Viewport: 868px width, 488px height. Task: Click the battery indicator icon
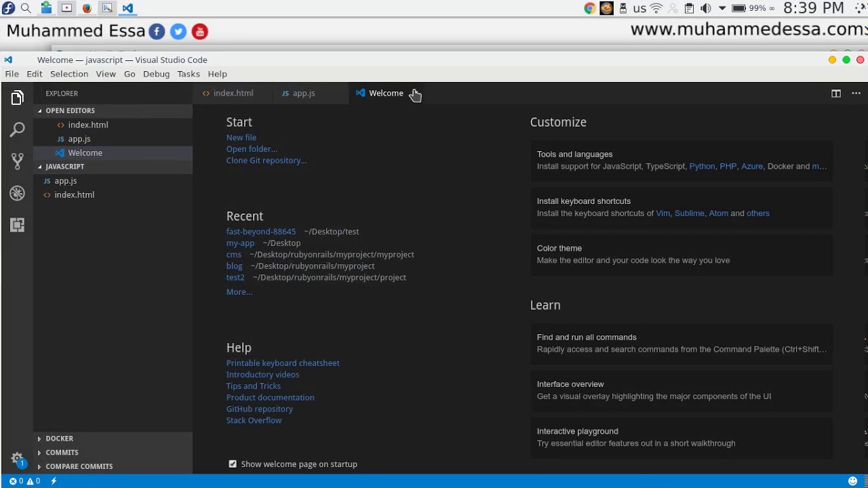click(738, 8)
